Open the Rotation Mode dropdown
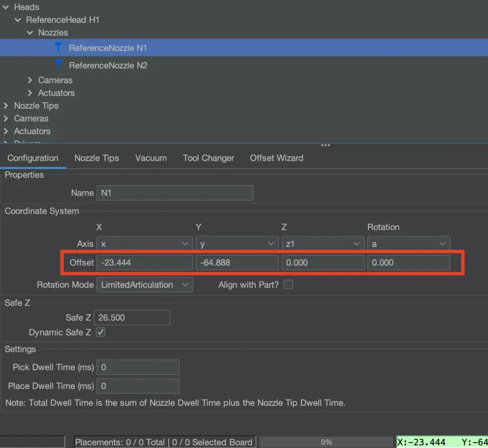This screenshot has width=488, height=448. (144, 285)
